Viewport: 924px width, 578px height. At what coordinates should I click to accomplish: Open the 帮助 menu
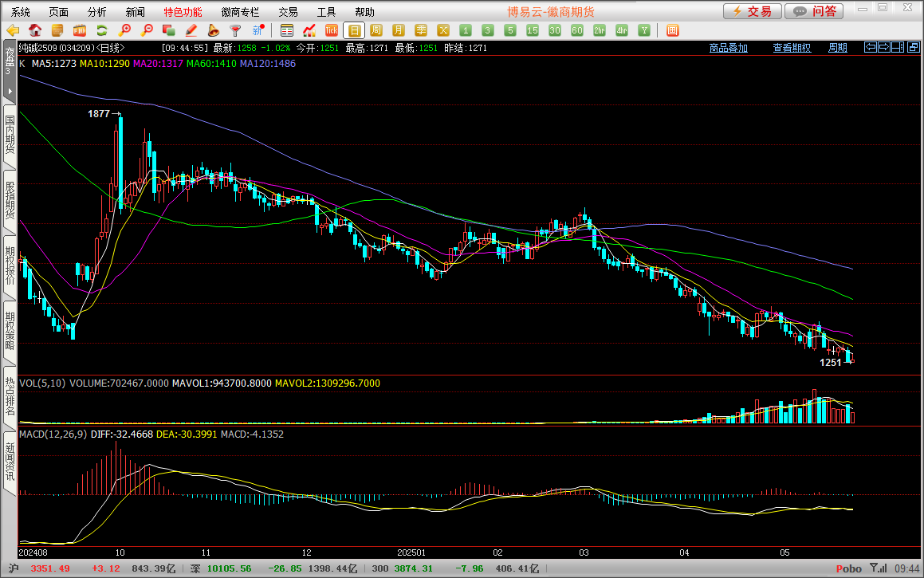364,12
